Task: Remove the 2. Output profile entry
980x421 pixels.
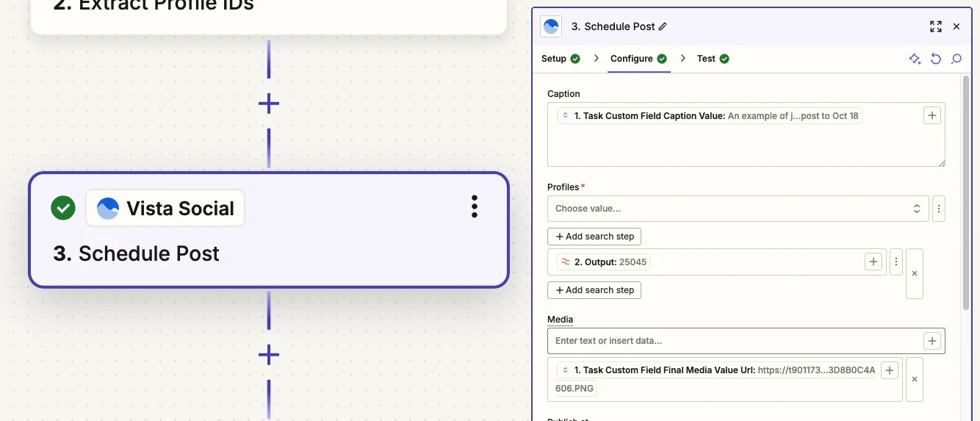Action: pos(914,273)
